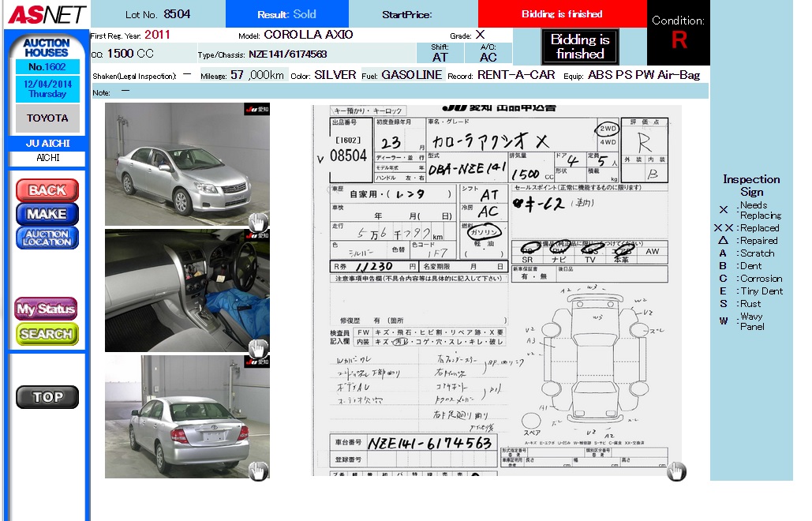Click JU badge on rear car photo

pyautogui.click(x=256, y=362)
